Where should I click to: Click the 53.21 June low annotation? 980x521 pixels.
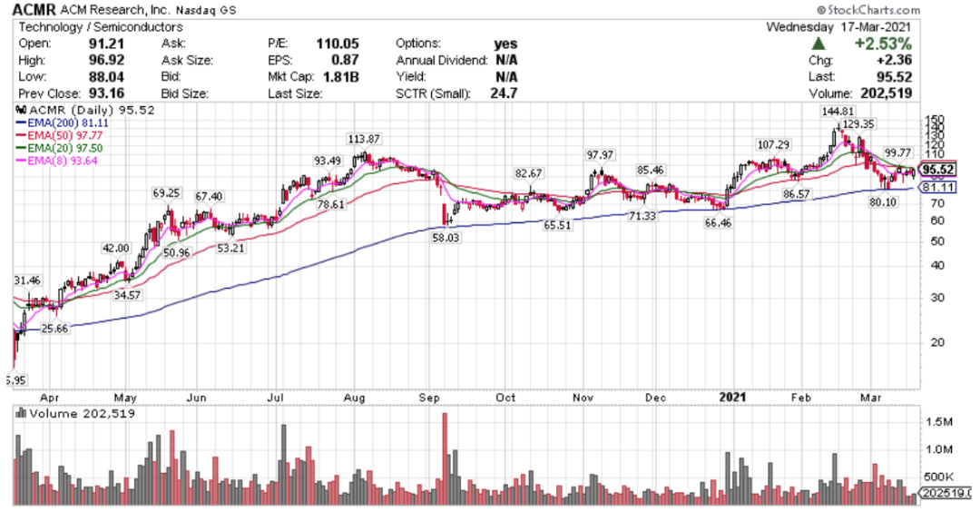(231, 249)
